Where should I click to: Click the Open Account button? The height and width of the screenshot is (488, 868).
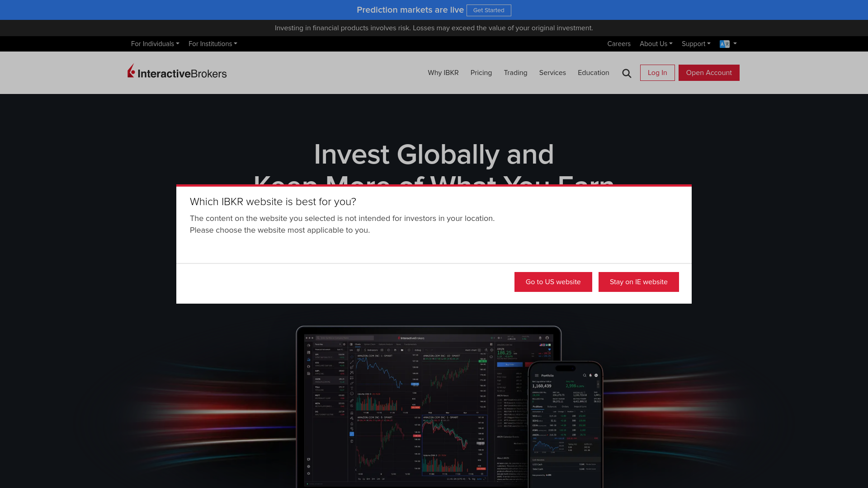pyautogui.click(x=709, y=73)
